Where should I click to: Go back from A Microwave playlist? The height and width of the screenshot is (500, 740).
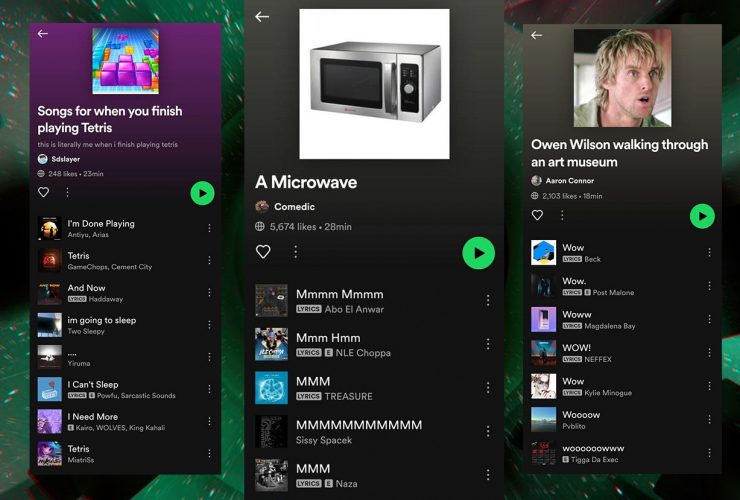(x=262, y=17)
